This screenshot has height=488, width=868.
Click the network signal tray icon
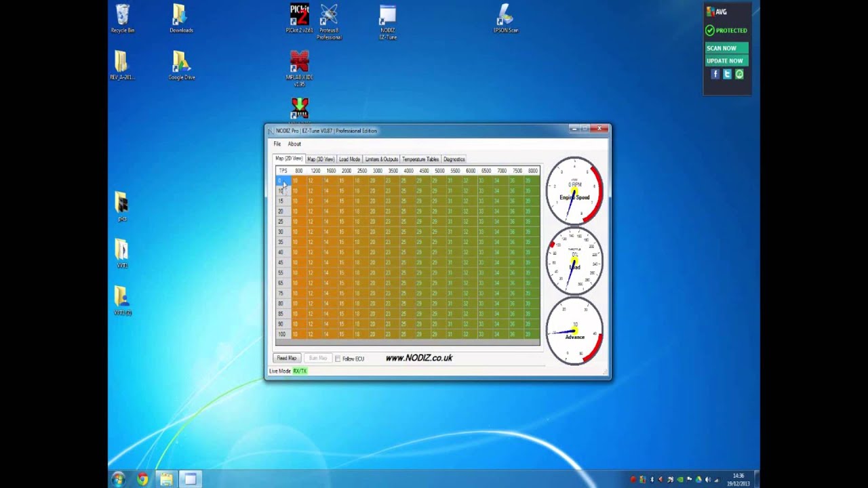(717, 480)
